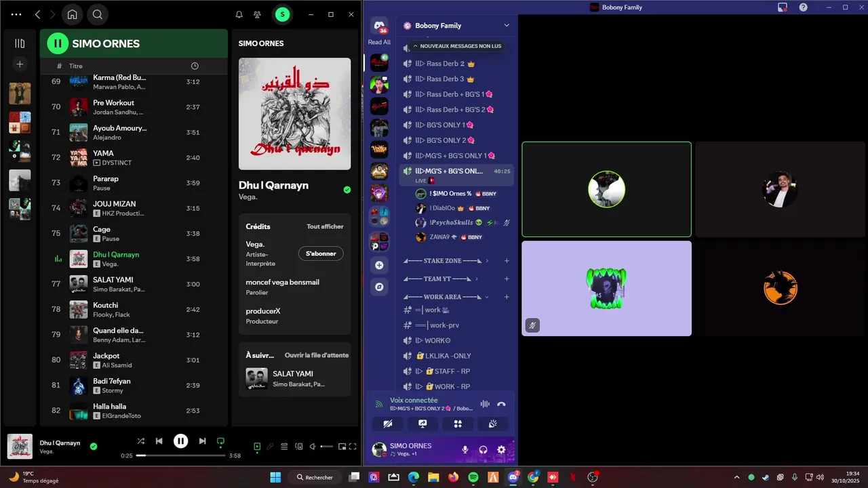Go back with Spotify's left arrow
Image resolution: width=868 pixels, height=488 pixels.
click(x=38, y=14)
